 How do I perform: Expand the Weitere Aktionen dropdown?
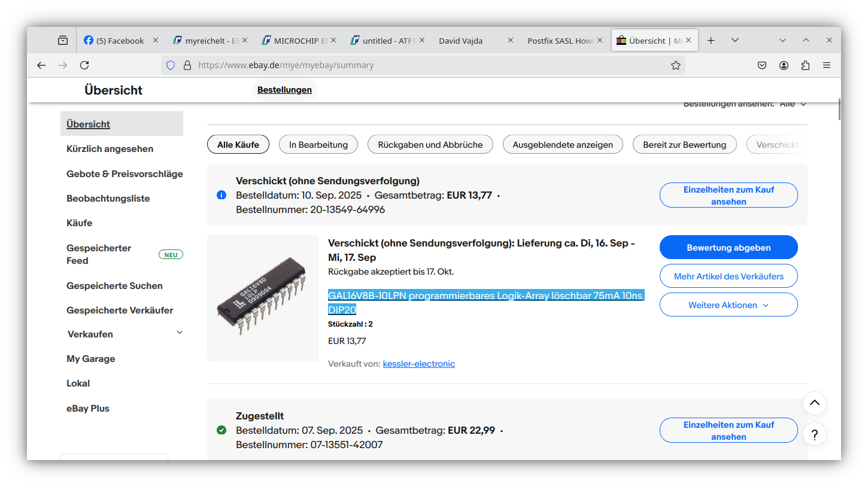click(728, 305)
